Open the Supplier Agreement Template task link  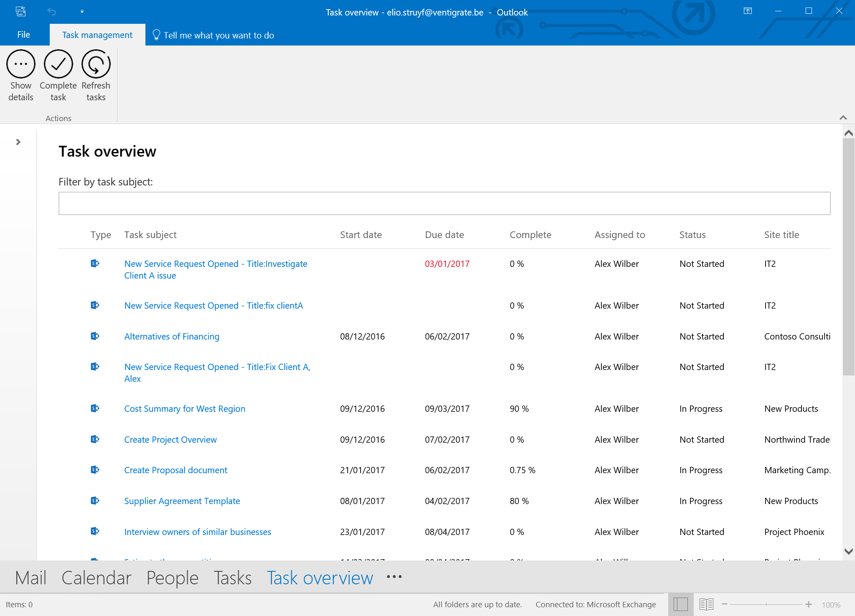point(182,501)
